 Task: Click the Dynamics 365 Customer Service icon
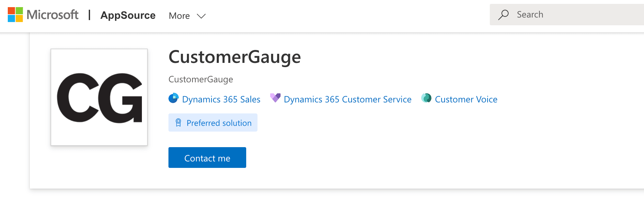point(275,98)
